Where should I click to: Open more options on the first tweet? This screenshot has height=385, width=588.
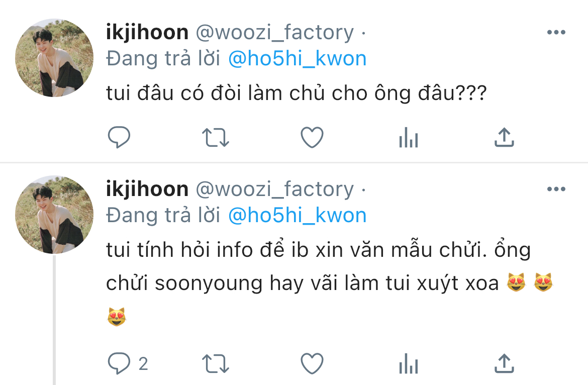click(556, 32)
